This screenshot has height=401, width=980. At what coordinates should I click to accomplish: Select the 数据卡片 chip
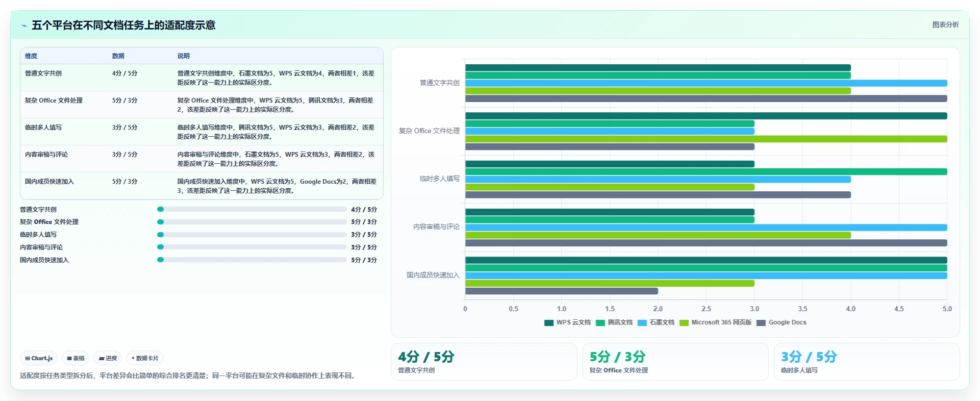tap(145, 358)
